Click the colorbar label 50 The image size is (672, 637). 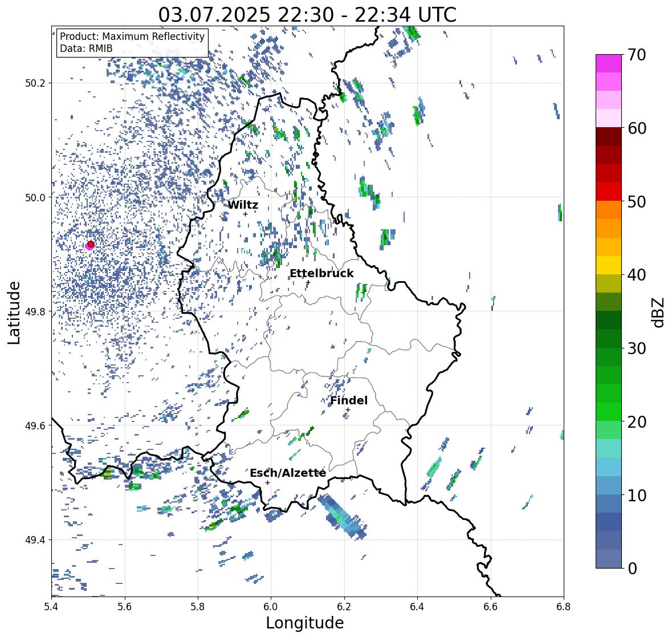pyautogui.click(x=637, y=201)
